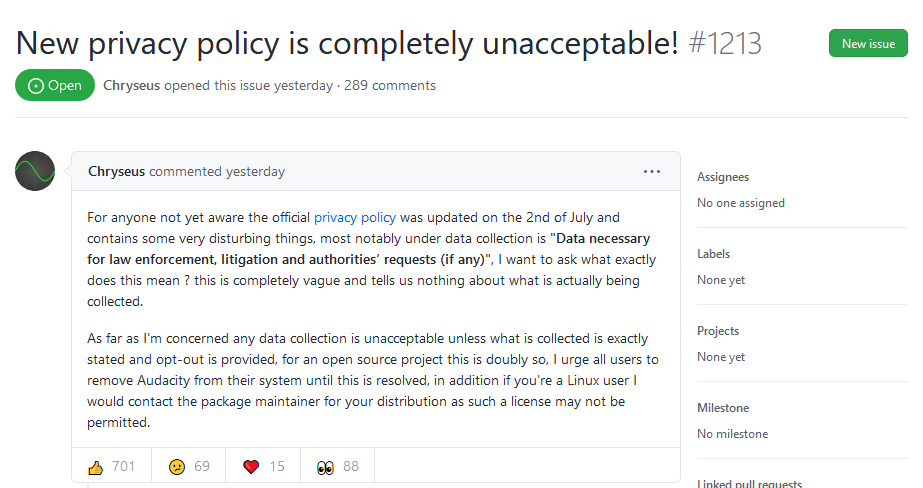Open the Projects sidebar section
The height and width of the screenshot is (488, 923).
(x=718, y=331)
